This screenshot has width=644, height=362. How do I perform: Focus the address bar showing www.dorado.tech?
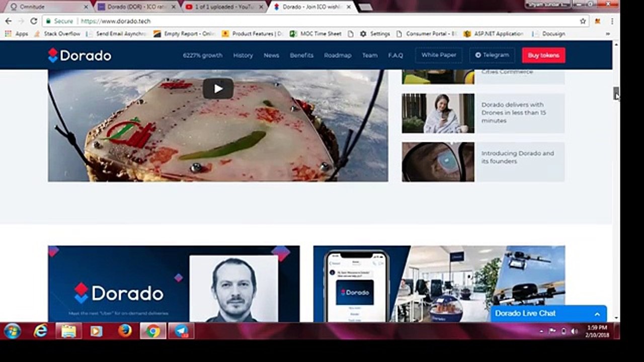pyautogui.click(x=316, y=21)
